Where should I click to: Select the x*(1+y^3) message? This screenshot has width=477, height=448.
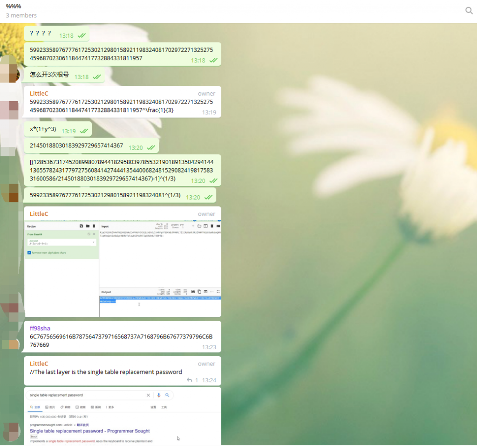pyautogui.click(x=57, y=129)
